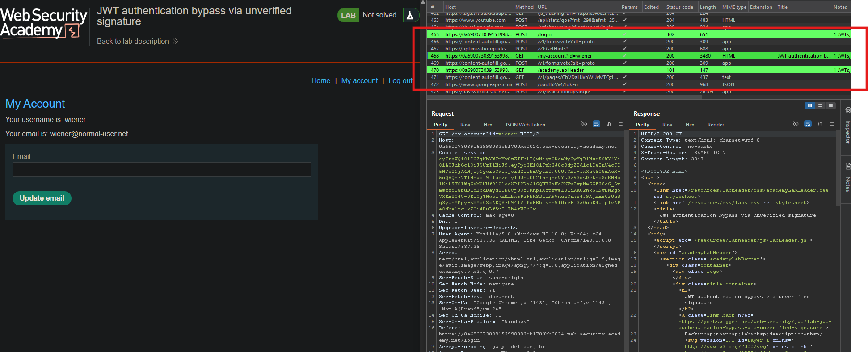The image size is (868, 352).
Task: Toggle hide non-printable characters icon in Request panel
Action: pos(584,124)
